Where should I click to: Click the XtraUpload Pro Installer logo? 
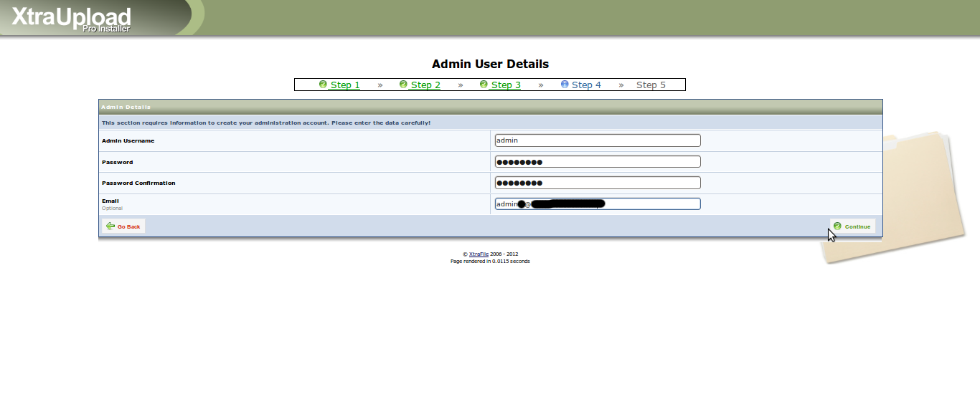71,19
